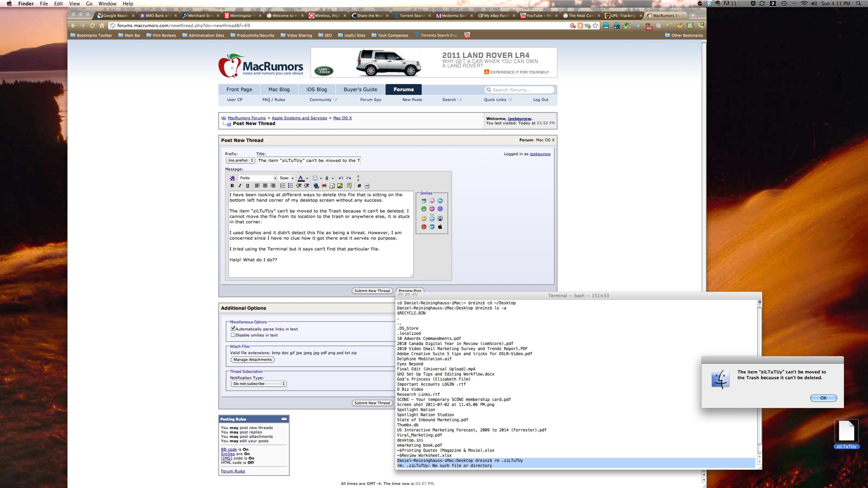Open the thread Prefix dropdown
The width and height of the screenshot is (868, 488).
tap(240, 160)
